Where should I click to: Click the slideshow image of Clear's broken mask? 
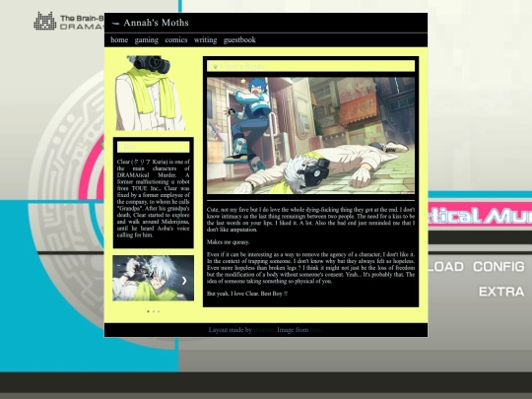point(154,278)
